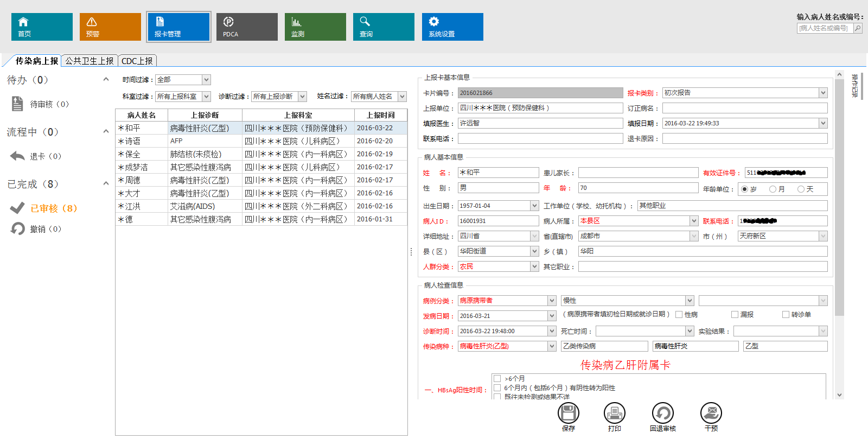Check 既往未检测或结果不详 checkbox
Viewport: 868px width, 439px height.
point(497,397)
